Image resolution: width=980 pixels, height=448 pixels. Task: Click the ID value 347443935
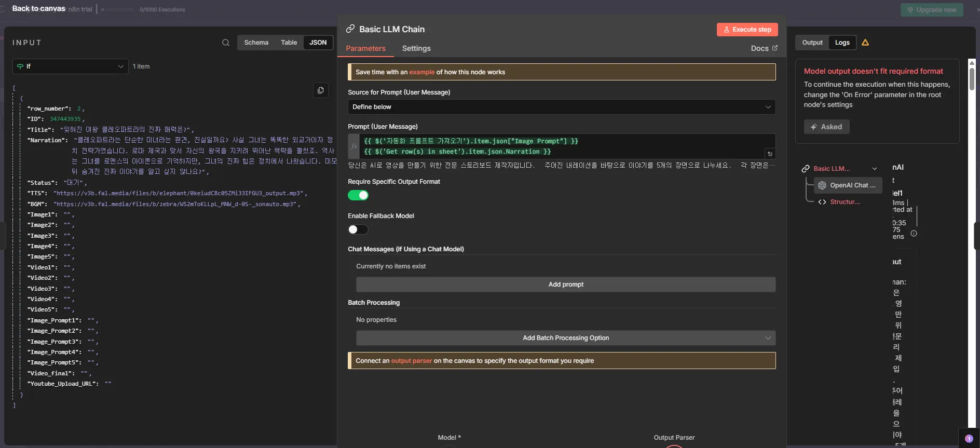65,119
